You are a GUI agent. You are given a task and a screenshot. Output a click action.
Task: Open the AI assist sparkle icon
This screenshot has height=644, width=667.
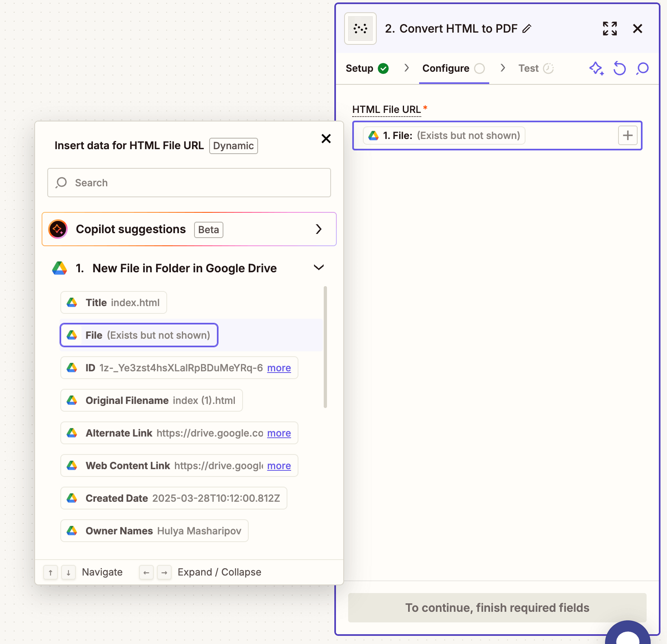pos(596,68)
